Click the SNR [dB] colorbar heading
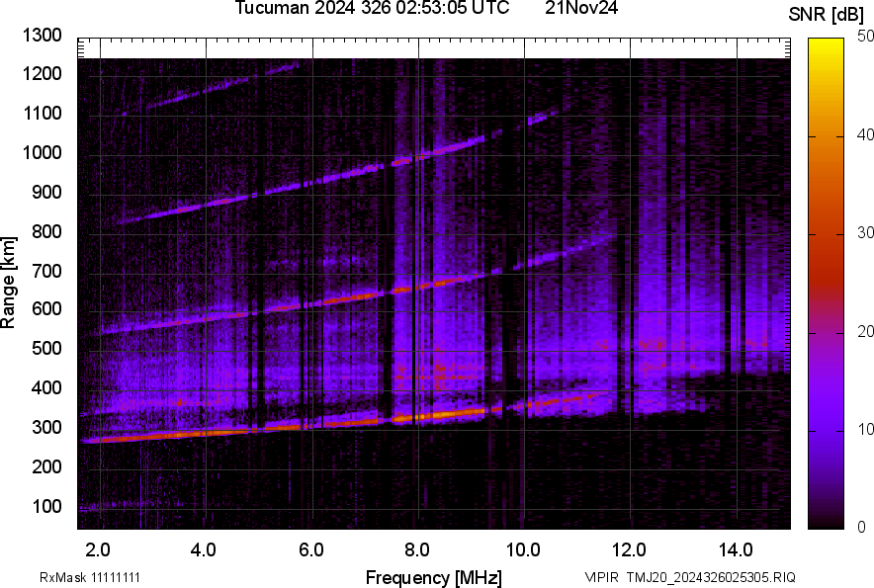Screen dimensions: 874x588 [x=827, y=15]
